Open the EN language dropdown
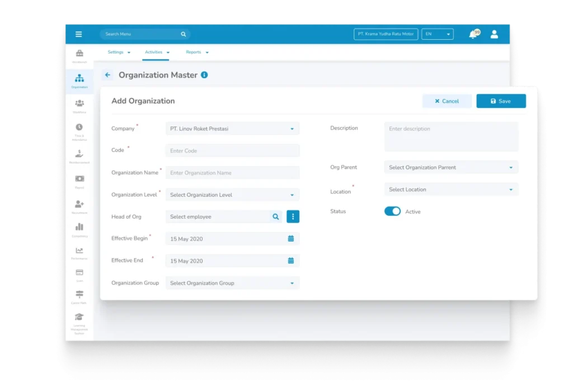The width and height of the screenshot is (573, 392). click(x=437, y=34)
